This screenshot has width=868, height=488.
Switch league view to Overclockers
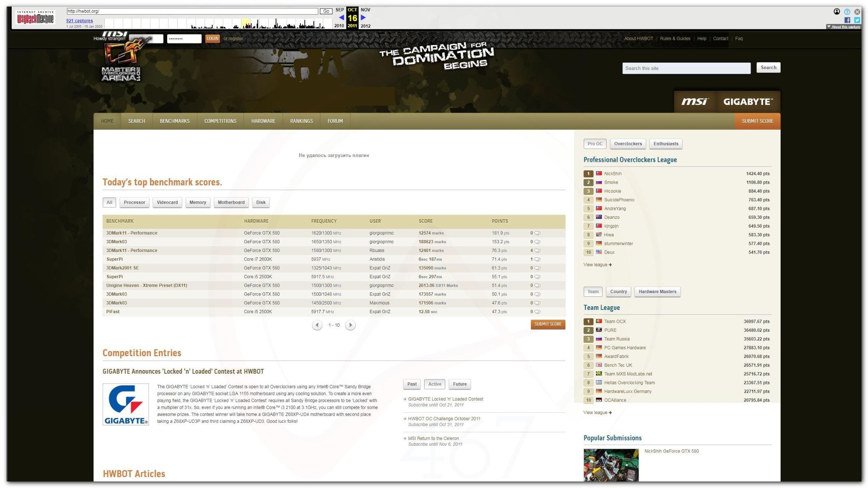tap(628, 144)
